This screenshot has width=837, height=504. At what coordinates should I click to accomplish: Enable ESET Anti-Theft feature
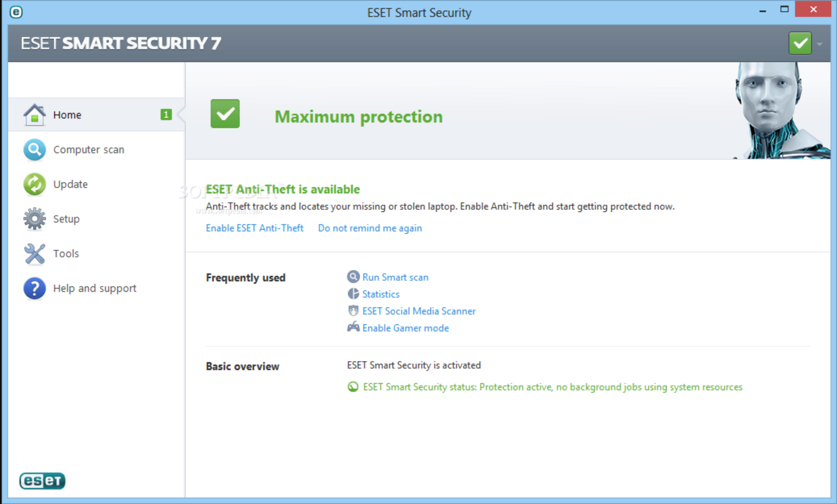(254, 228)
